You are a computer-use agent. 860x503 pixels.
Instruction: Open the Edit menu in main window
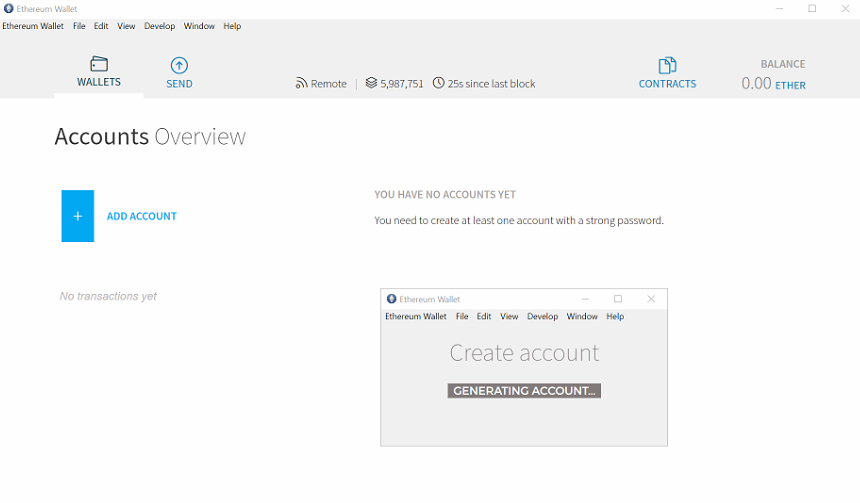[x=101, y=26]
